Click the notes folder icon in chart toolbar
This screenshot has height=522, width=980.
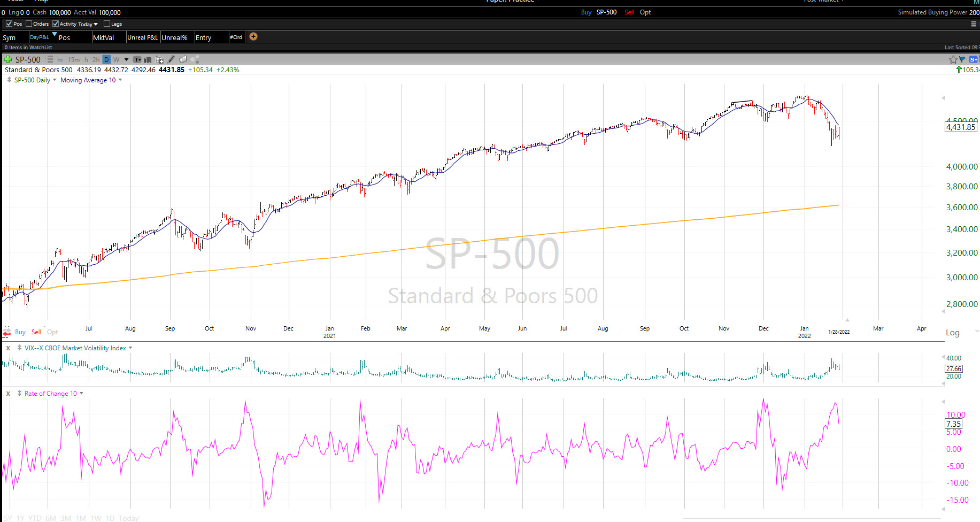point(183,59)
